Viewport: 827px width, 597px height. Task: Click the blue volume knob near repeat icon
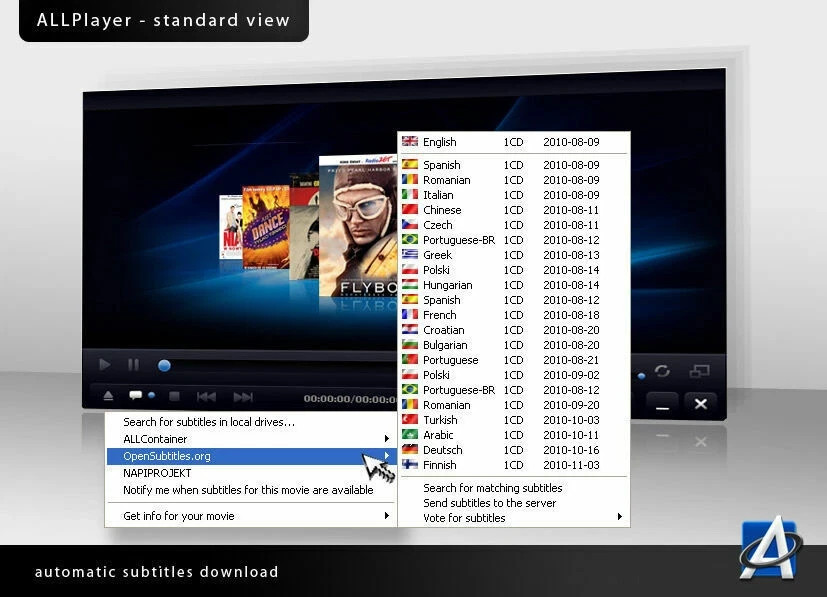[641, 376]
